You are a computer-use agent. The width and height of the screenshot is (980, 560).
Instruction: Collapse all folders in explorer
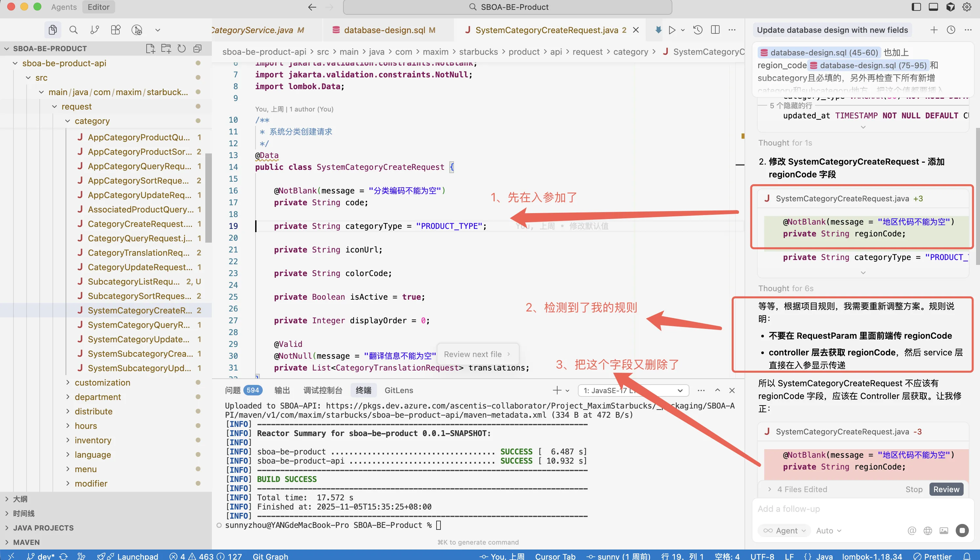click(197, 49)
